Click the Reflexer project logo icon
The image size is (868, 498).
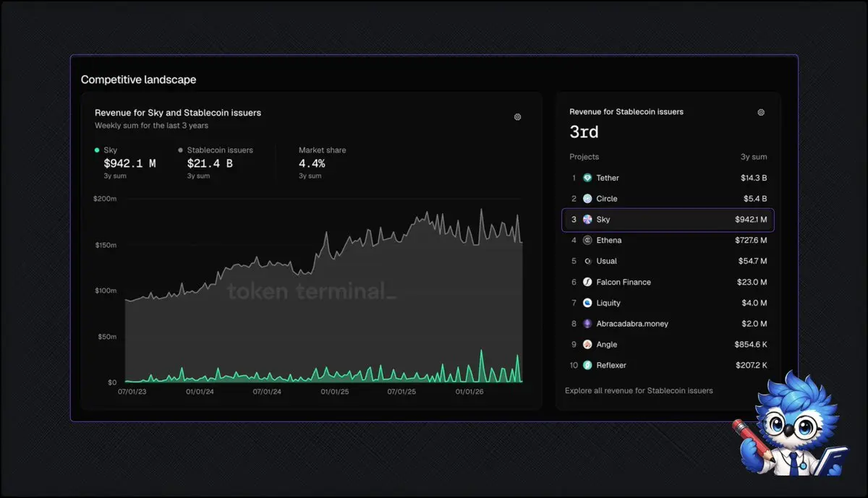587,365
